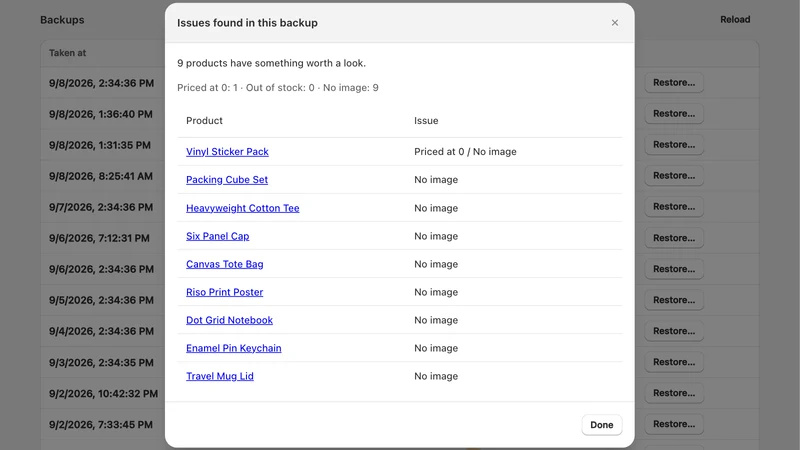Open the Riso Print Poster link
This screenshot has height=450, width=800.
pyautogui.click(x=224, y=292)
